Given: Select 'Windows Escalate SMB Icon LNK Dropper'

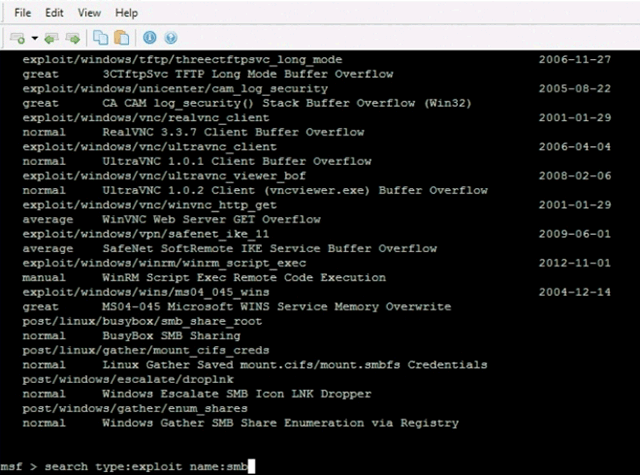Looking at the screenshot, I should [237, 394].
